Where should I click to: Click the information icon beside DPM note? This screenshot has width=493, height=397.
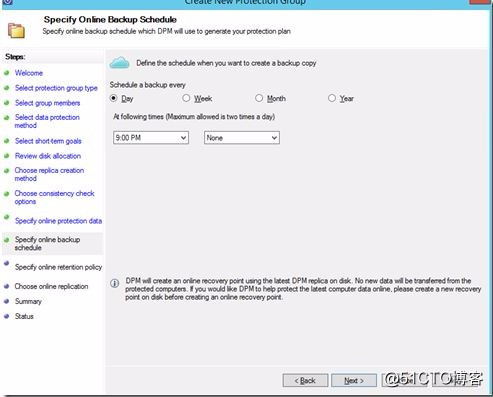point(114,284)
